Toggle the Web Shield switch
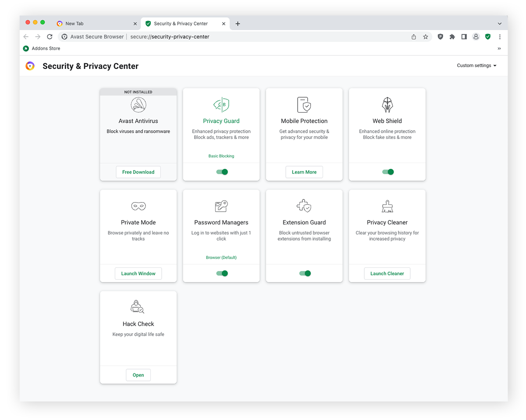The width and height of the screenshot is (526, 420). (x=388, y=172)
